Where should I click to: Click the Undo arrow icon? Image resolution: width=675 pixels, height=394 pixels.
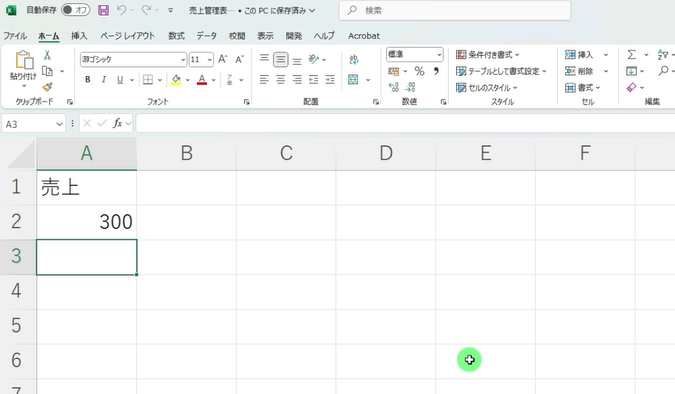tap(121, 10)
